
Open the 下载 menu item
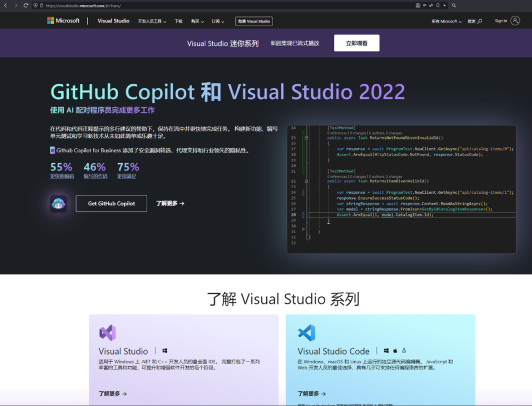(178, 21)
